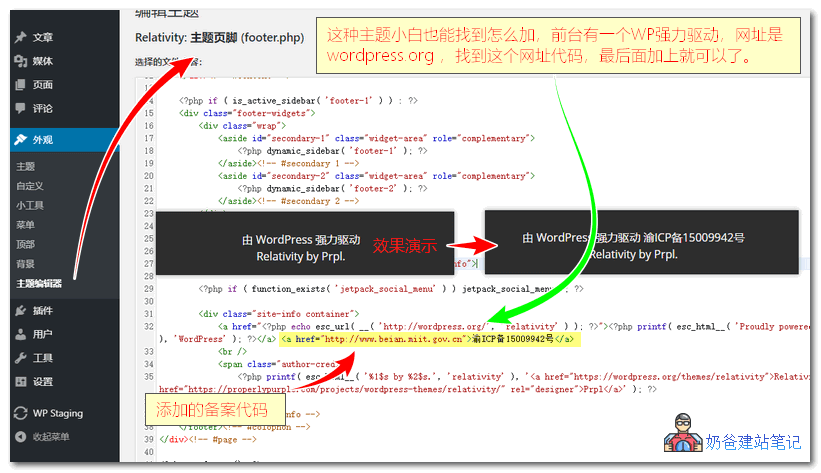
Task: Click code line with 'site-info container'
Action: 279,314
